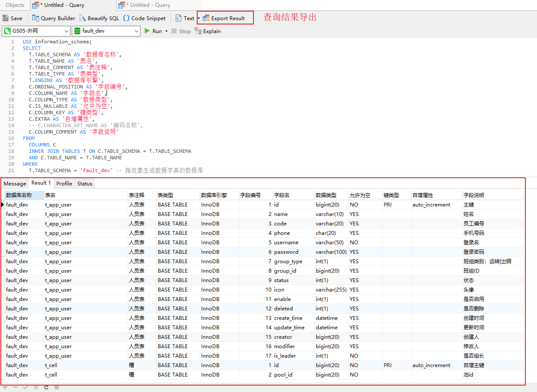Screen dimensions: 537x392
Task: Select the '自增主键' comment cell
Action: point(493,365)
